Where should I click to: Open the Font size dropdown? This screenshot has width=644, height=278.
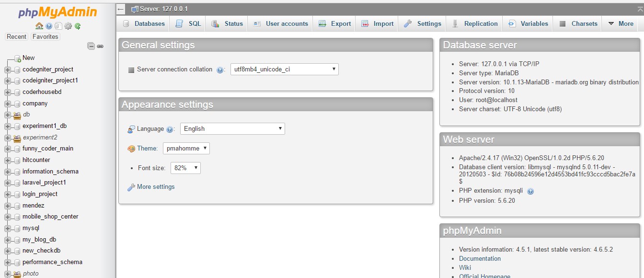(x=185, y=168)
